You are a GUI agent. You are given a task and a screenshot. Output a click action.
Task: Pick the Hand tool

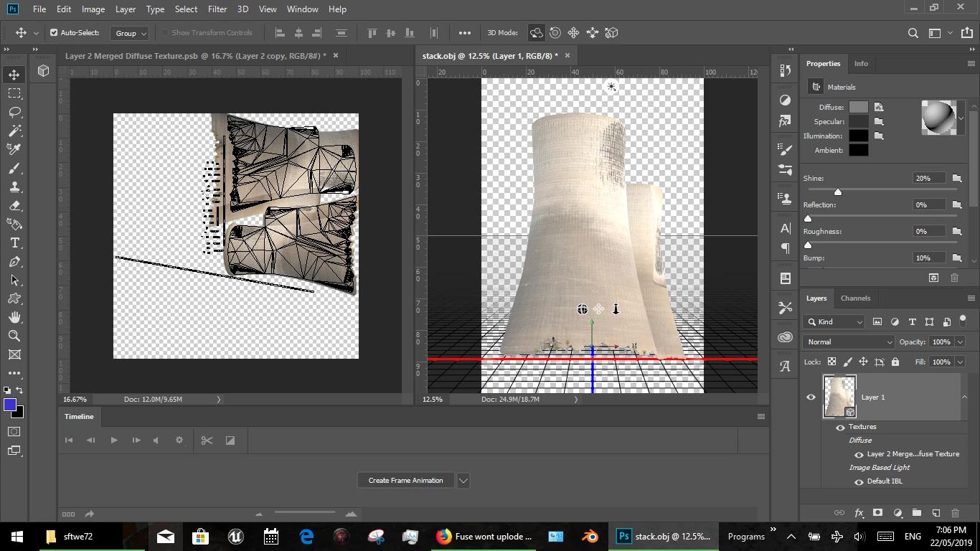coord(14,317)
